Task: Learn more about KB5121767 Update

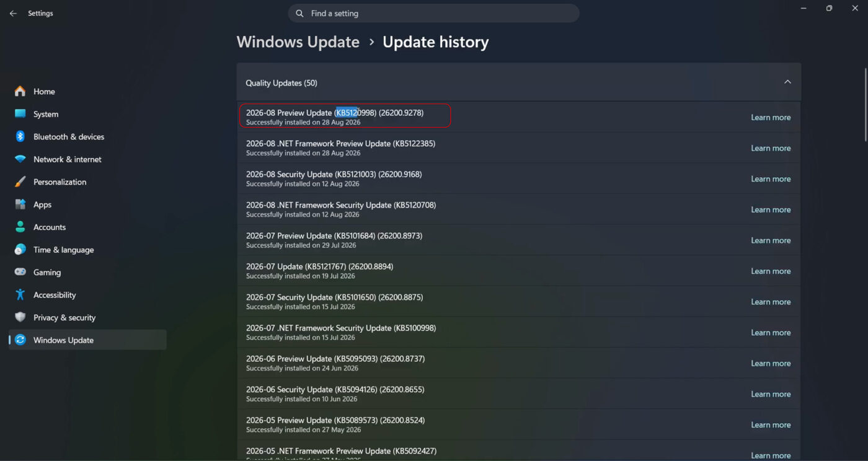Action: (x=771, y=271)
